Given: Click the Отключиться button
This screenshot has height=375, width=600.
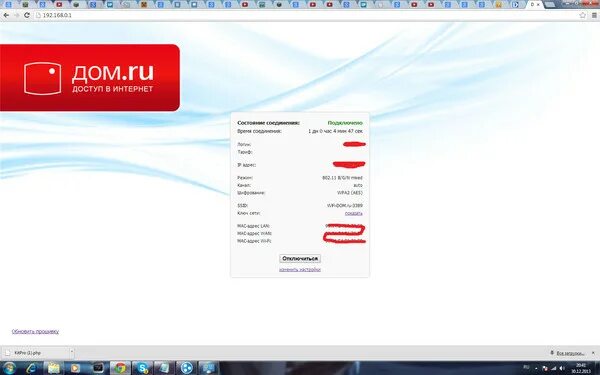Looking at the screenshot, I should coord(300,259).
